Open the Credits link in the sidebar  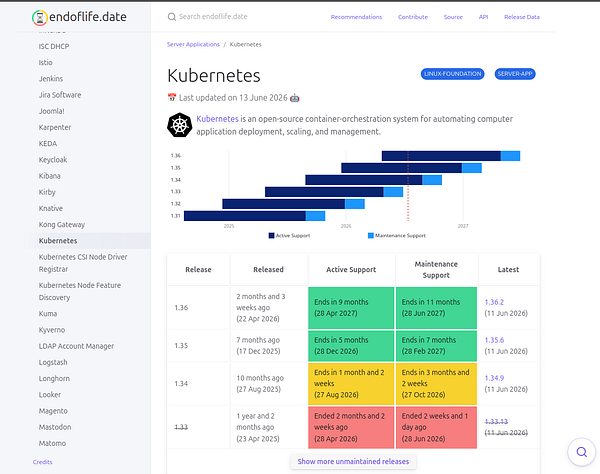point(42,462)
